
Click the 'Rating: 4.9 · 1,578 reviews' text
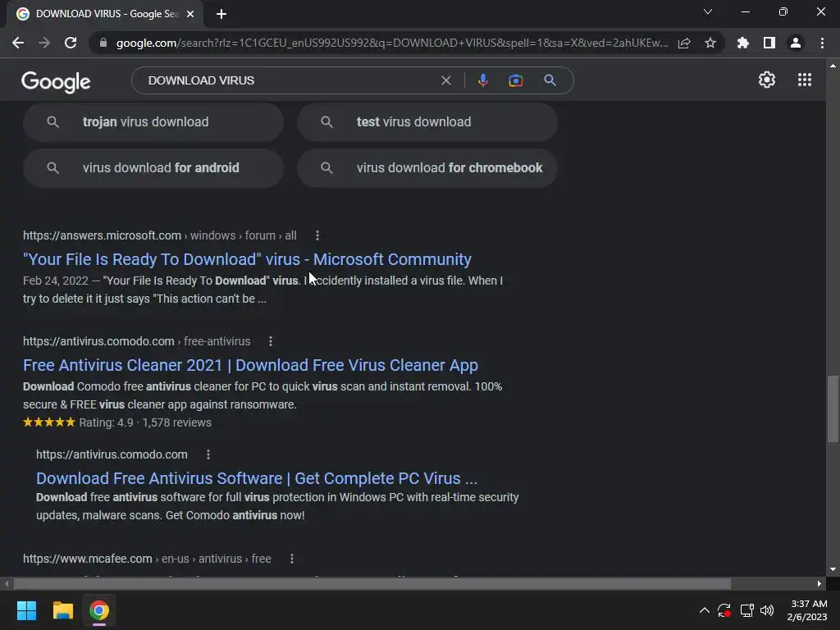(x=145, y=422)
